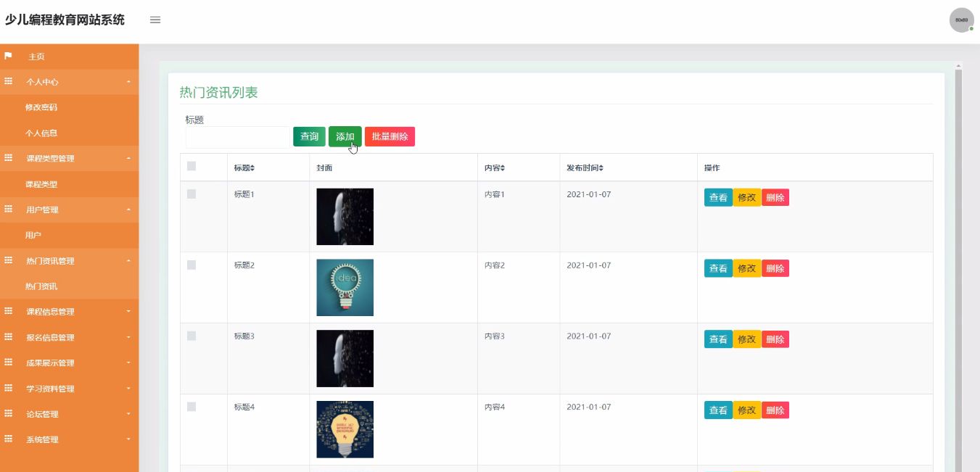Open 热门资讯 submenu item
The height and width of the screenshot is (472, 980).
click(x=41, y=286)
